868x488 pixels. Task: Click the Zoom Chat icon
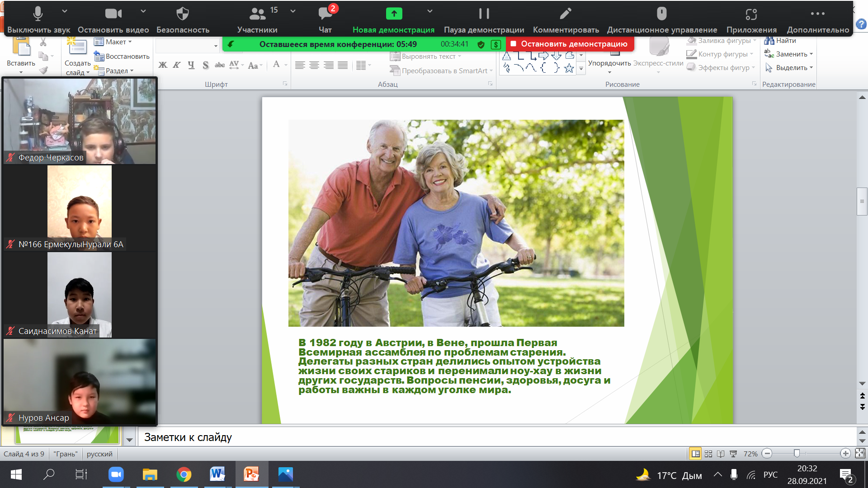pyautogui.click(x=325, y=14)
